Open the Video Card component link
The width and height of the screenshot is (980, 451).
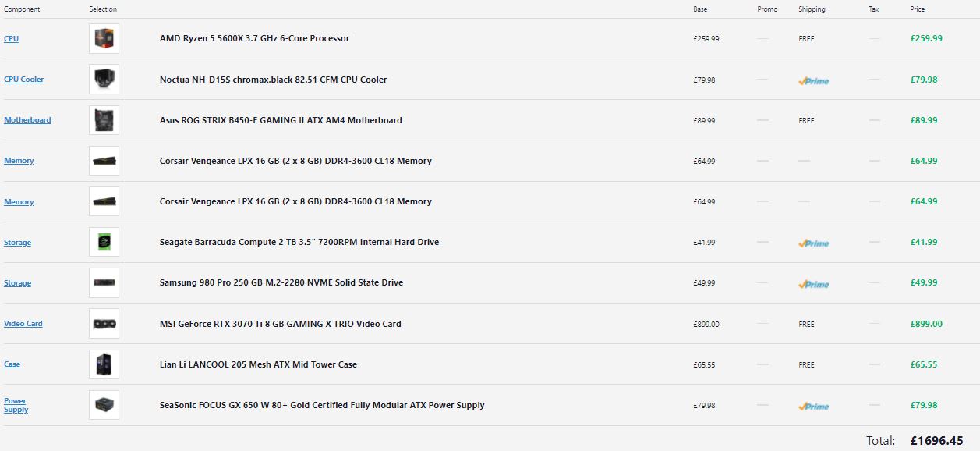[23, 324]
